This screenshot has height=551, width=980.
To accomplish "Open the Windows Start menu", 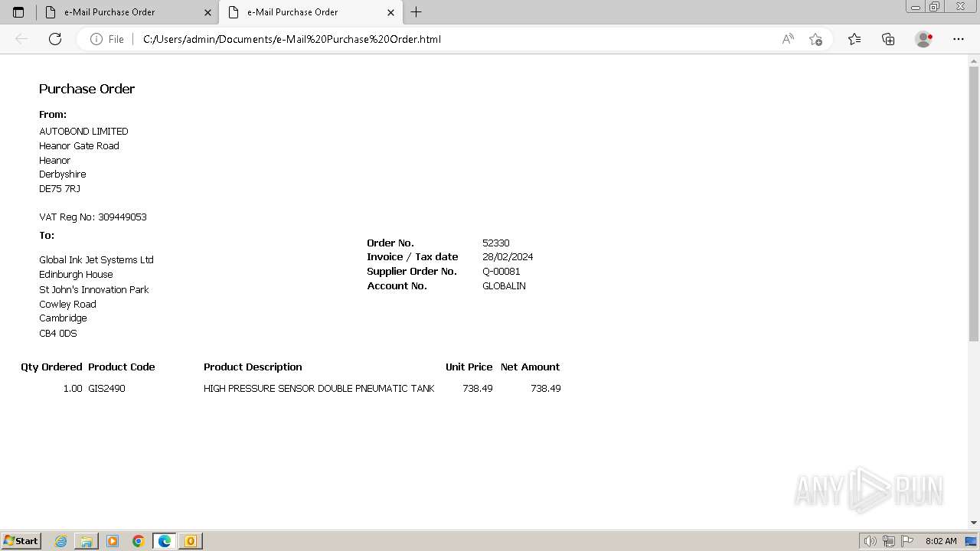I will pyautogui.click(x=21, y=541).
